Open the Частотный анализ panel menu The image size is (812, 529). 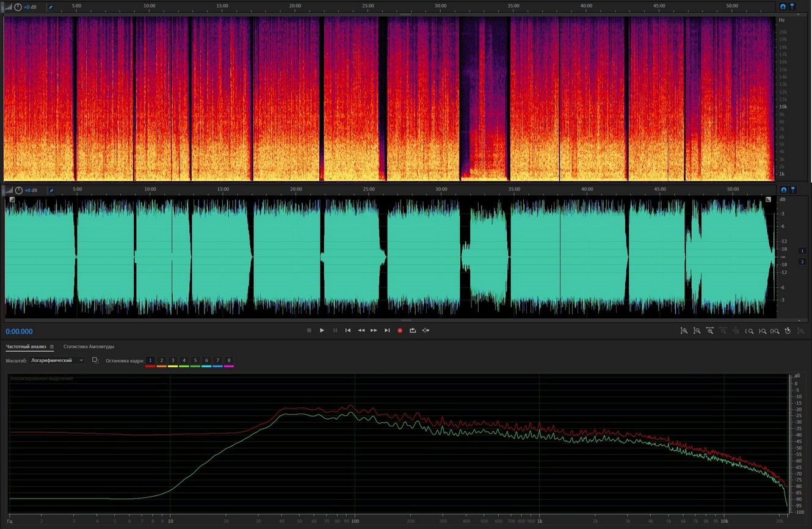click(x=52, y=347)
